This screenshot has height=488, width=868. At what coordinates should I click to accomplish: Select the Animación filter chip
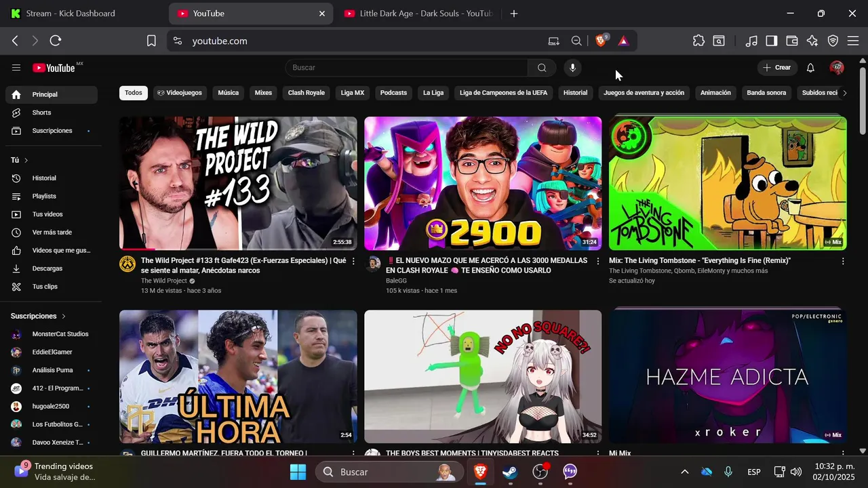(x=715, y=93)
